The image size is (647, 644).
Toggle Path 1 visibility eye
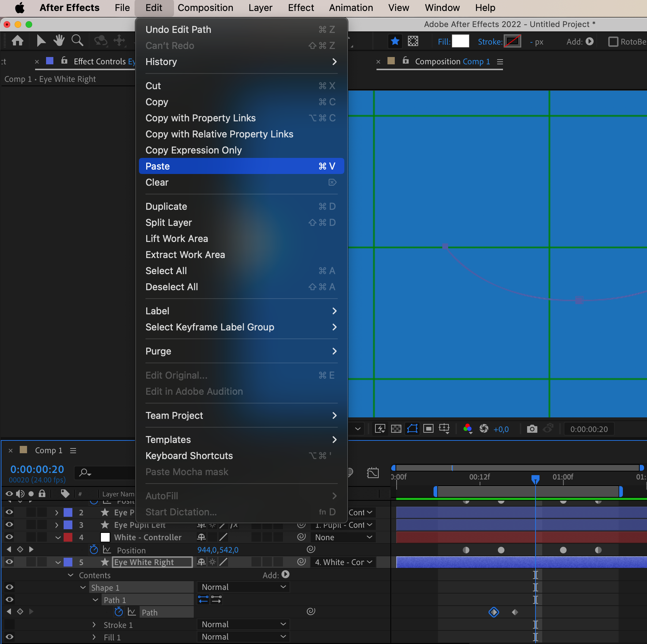[10, 599]
